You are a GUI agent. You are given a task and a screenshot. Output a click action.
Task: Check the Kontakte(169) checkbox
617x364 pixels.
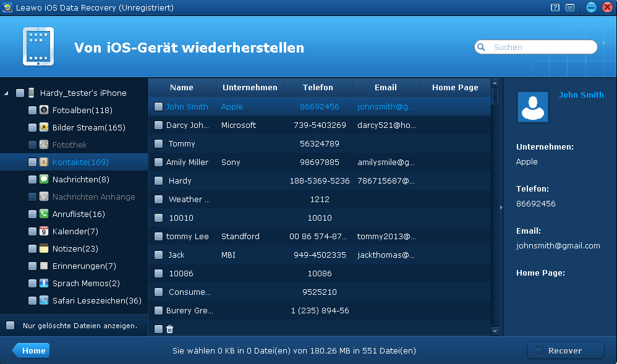pos(33,162)
